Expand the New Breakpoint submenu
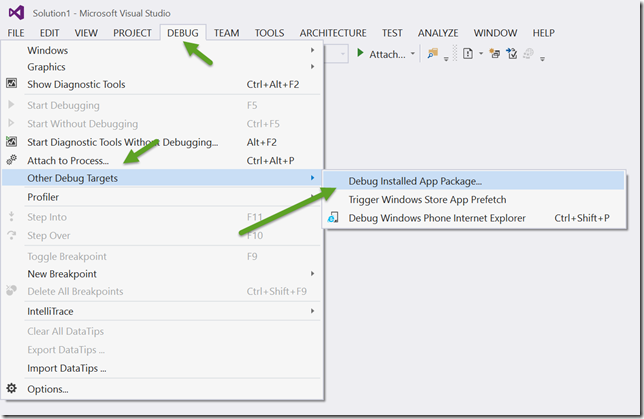This screenshot has height=419, width=644. [x=162, y=274]
